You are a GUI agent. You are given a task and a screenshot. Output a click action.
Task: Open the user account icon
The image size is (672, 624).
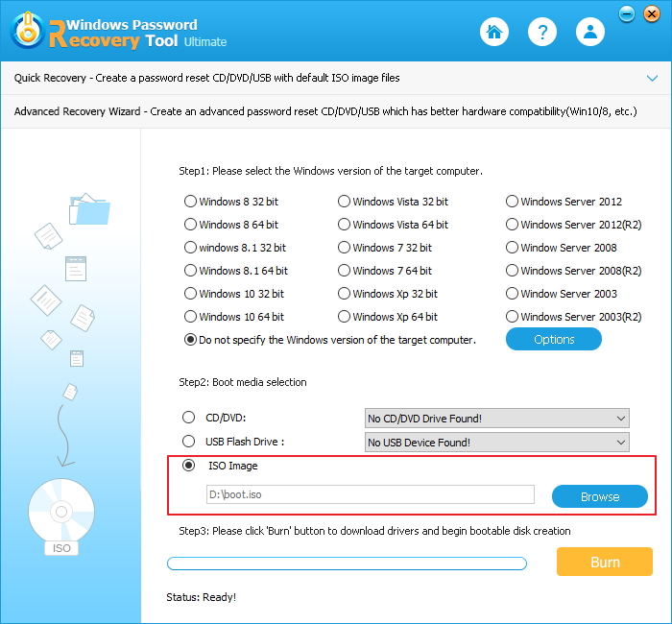click(590, 32)
